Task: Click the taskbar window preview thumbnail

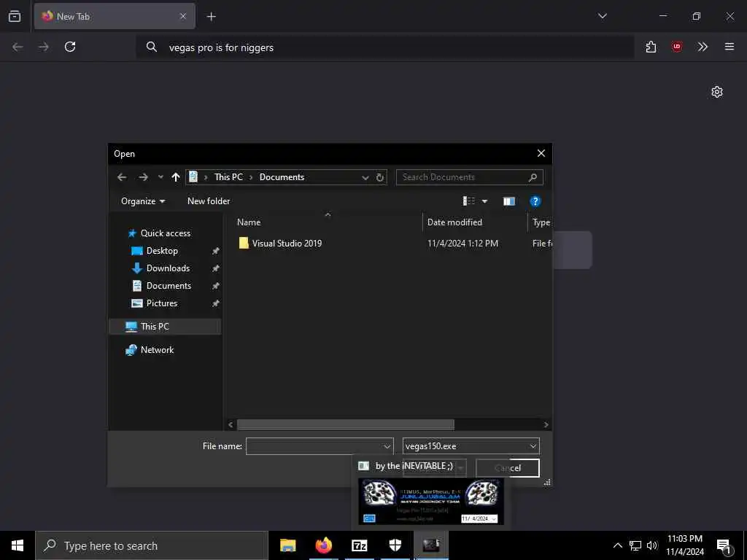Action: (x=431, y=502)
